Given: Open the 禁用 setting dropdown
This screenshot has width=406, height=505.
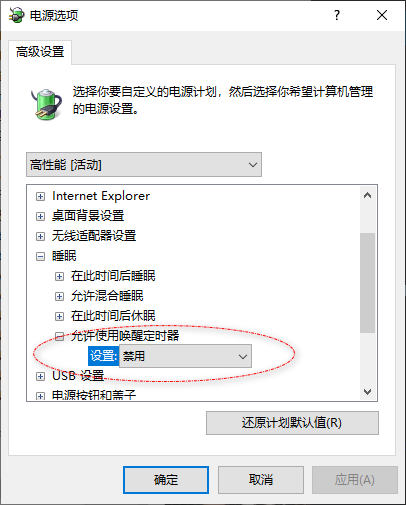Looking at the screenshot, I should coord(185,356).
